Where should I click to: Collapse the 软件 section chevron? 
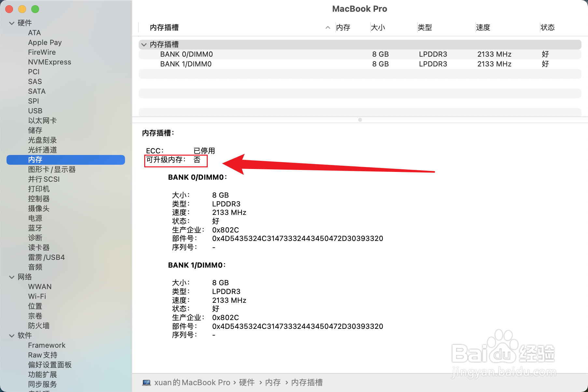pos(12,336)
